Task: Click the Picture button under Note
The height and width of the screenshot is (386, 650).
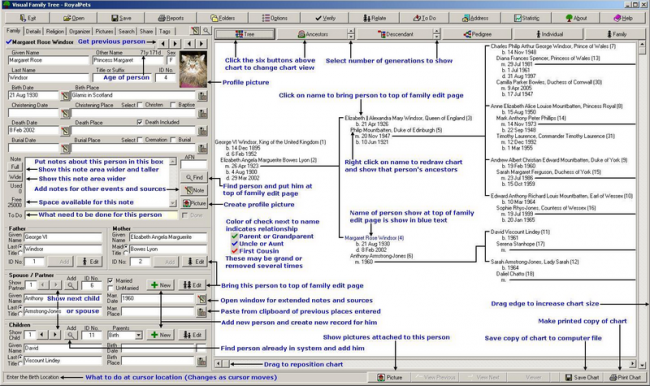Action: pos(194,203)
